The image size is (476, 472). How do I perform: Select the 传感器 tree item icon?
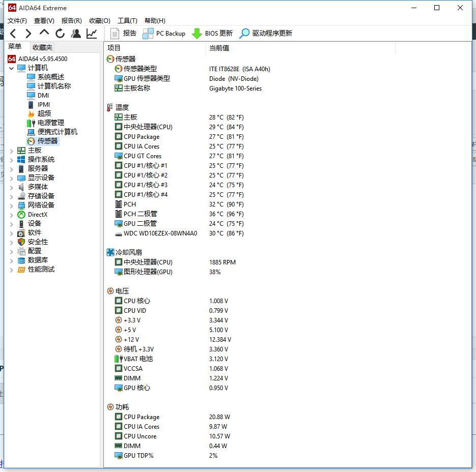click(31, 141)
